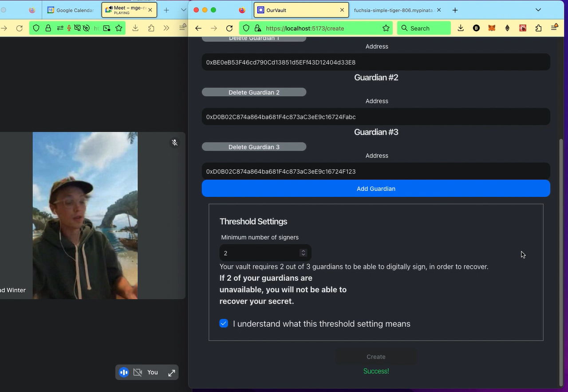The height and width of the screenshot is (392, 568).
Task: Adjust minimum signers with the stepper arrows
Action: [x=304, y=253]
